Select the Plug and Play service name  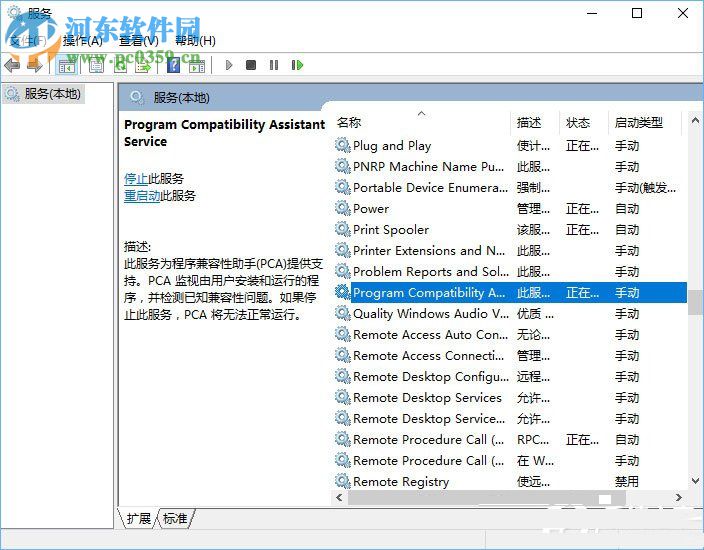click(392, 146)
